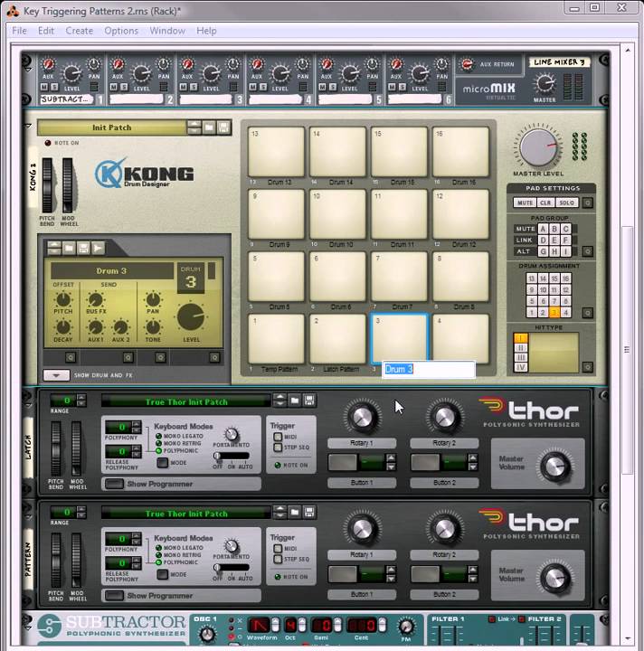644x651 pixels.
Task: Assign the pad to group A
Action: point(543,229)
